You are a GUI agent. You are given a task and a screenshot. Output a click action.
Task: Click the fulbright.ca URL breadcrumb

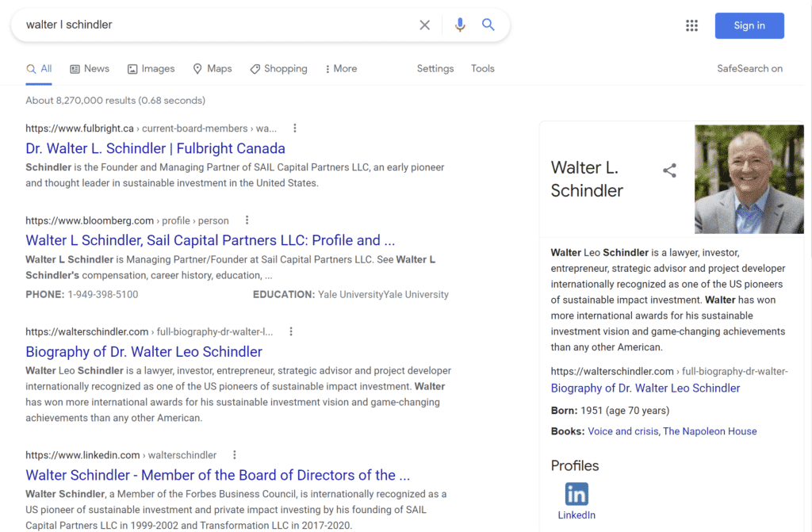(x=151, y=128)
